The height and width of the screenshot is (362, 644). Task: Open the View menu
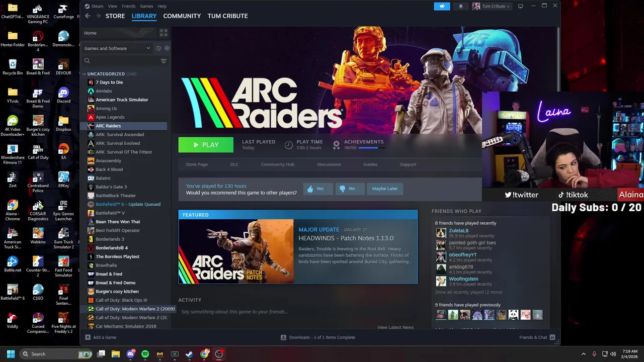(113, 6)
